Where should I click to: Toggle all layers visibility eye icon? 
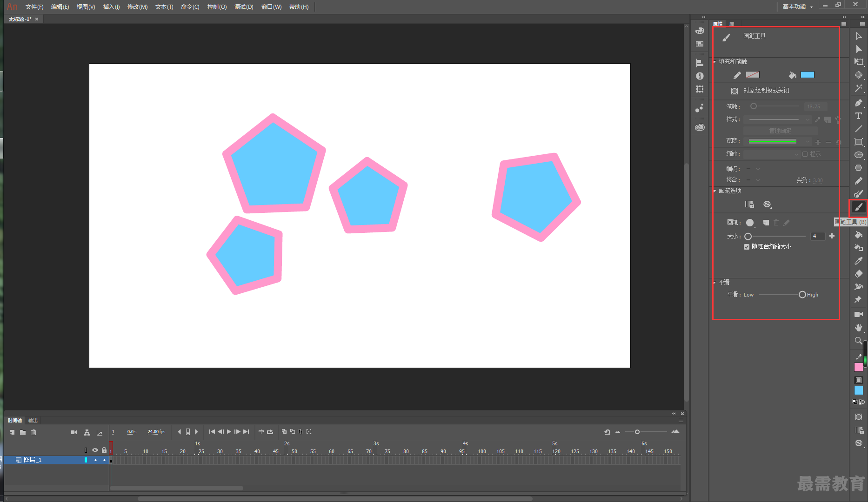[x=95, y=450]
